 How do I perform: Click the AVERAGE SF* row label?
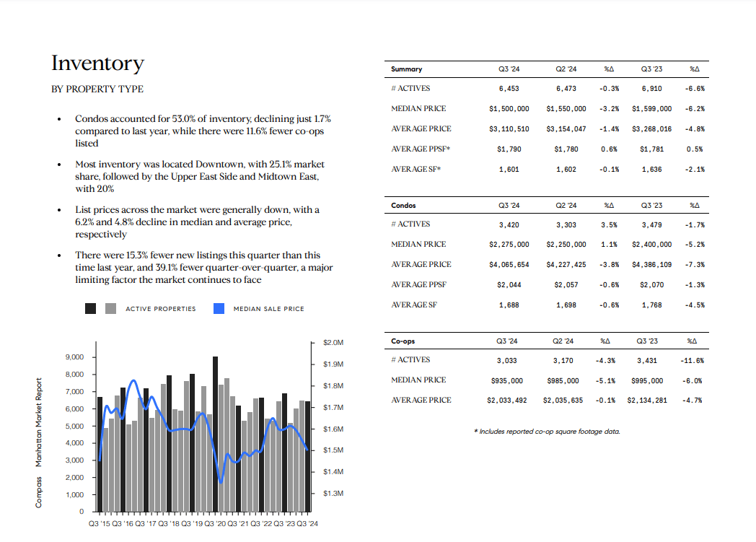[416, 170]
